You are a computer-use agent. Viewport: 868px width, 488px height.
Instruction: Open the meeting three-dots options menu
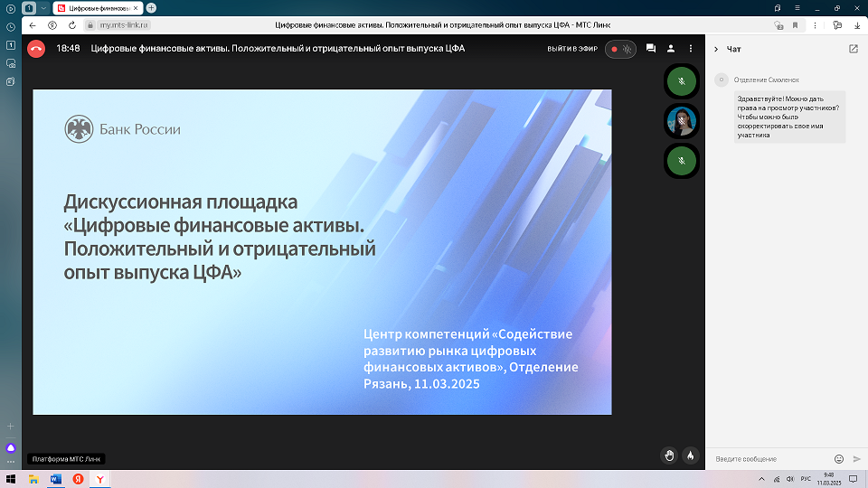point(692,49)
